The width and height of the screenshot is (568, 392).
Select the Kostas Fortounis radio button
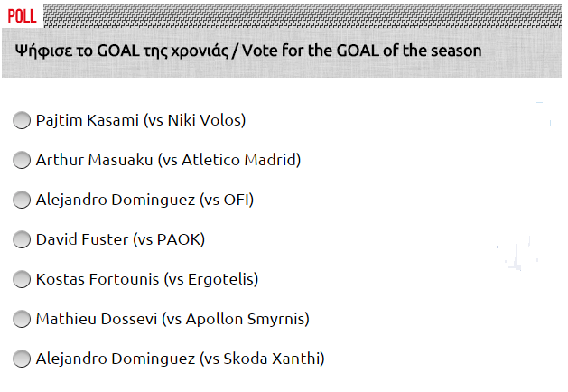tap(22, 279)
